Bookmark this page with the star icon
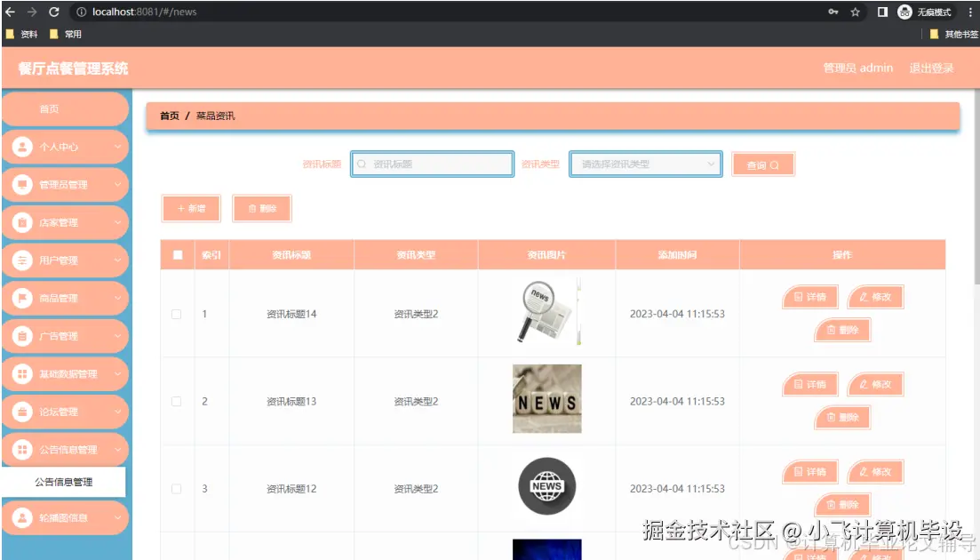This screenshot has height=560, width=980. 855,12
